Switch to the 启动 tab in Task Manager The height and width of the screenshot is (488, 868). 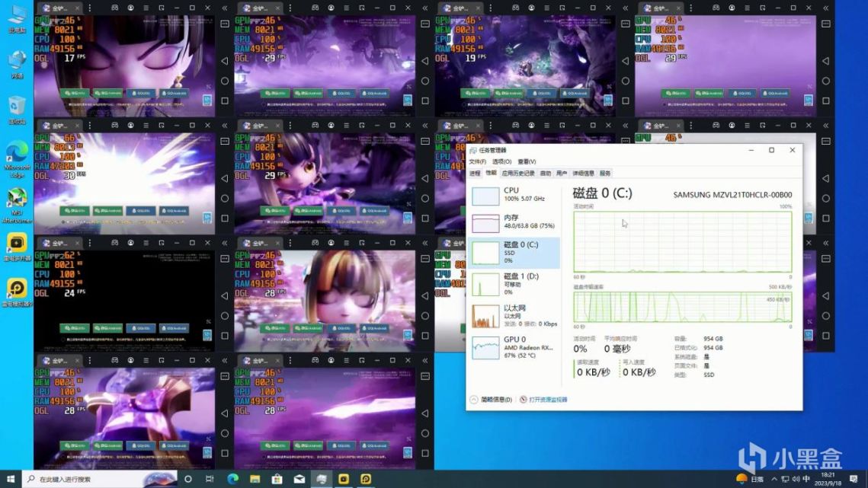tap(546, 173)
